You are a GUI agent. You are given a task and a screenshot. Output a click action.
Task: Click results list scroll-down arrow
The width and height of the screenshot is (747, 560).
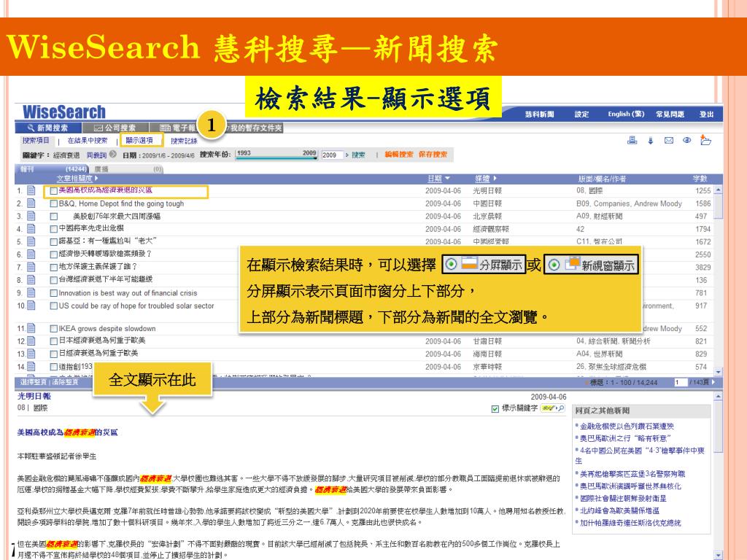(718, 371)
